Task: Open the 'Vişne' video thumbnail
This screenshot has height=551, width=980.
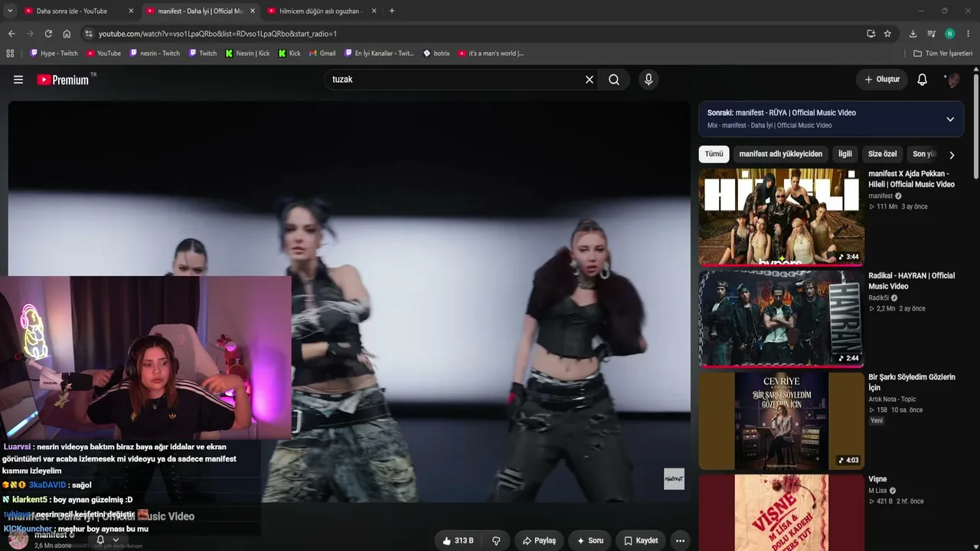Action: (x=782, y=513)
